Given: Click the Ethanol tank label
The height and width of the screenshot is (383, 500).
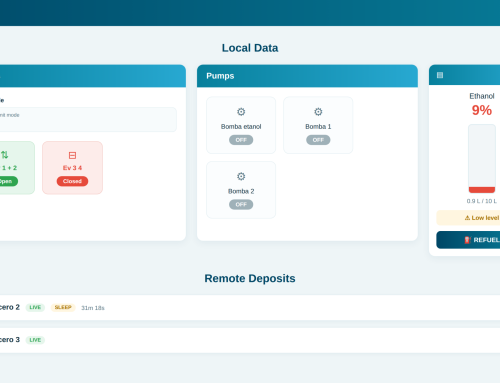Looking at the screenshot, I should (482, 96).
